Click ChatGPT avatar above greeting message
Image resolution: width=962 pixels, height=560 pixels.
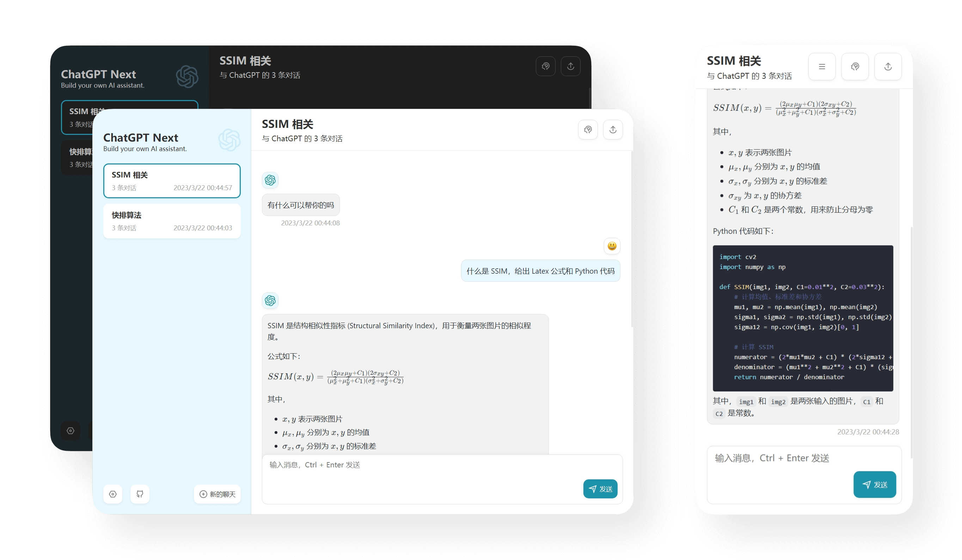[x=270, y=180]
